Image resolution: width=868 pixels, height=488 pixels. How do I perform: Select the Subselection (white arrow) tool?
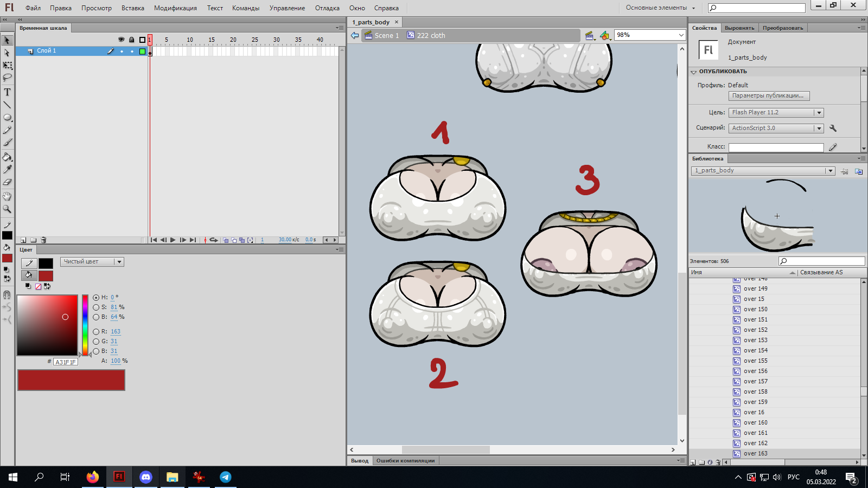click(x=7, y=53)
